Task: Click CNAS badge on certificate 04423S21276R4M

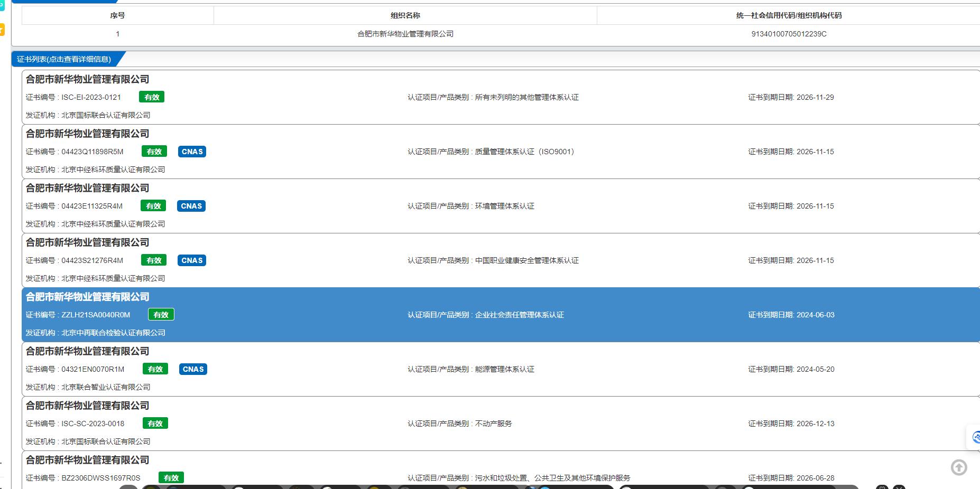Action: point(192,260)
